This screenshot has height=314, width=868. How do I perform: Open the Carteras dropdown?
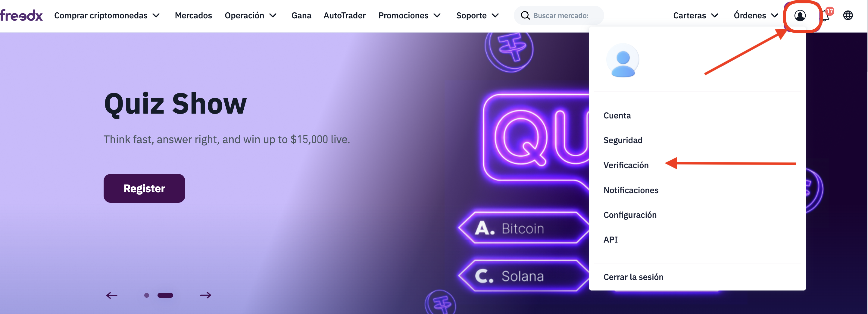[x=695, y=15]
